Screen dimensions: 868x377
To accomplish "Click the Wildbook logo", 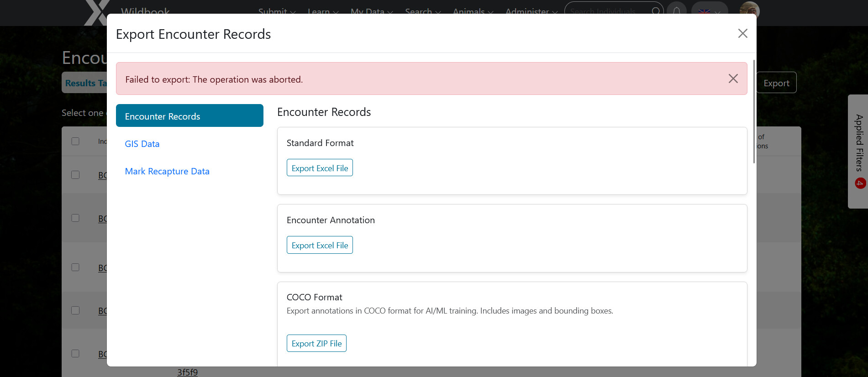I will pos(97,12).
